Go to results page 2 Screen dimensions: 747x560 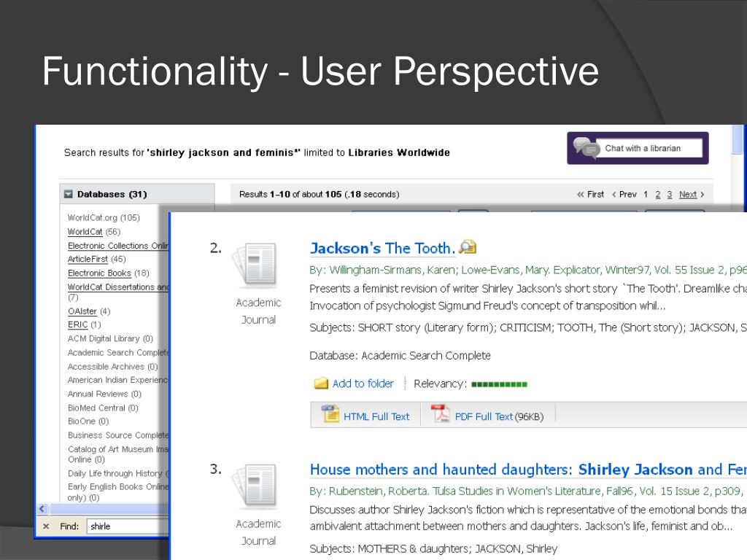click(657, 194)
